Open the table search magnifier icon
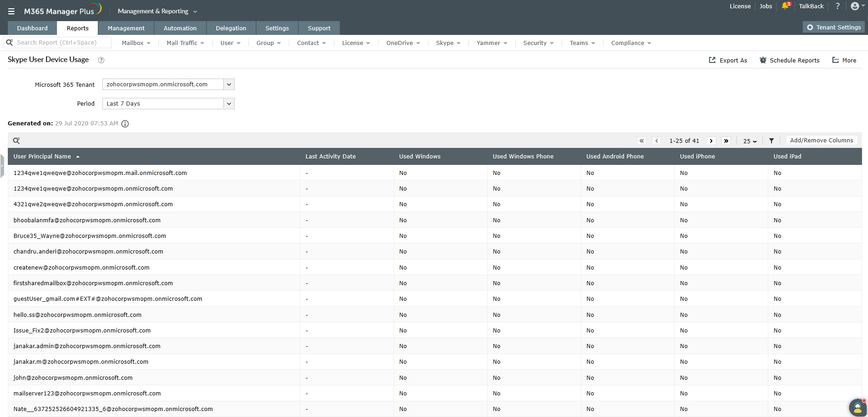 tap(17, 141)
